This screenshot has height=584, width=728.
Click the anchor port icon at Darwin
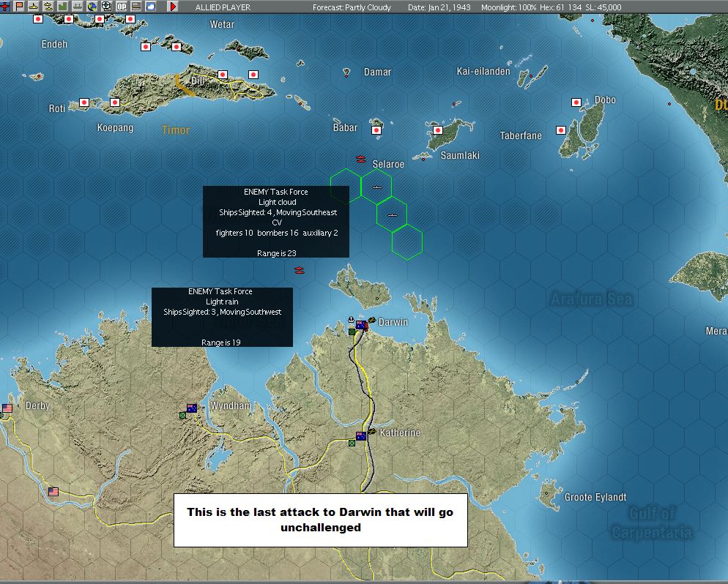[352, 320]
